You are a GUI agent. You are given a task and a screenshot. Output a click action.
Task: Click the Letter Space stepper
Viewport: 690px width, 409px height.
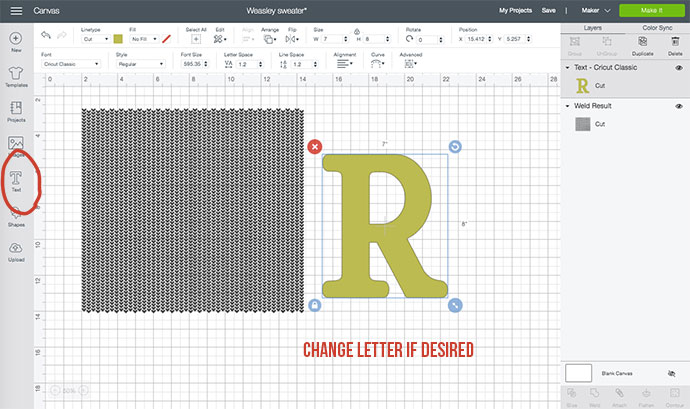[x=261, y=64]
